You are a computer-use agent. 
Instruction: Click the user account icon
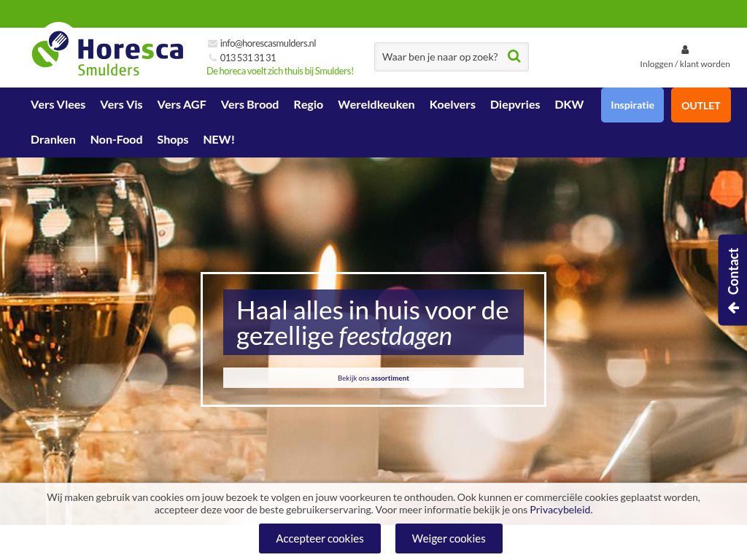[684, 50]
